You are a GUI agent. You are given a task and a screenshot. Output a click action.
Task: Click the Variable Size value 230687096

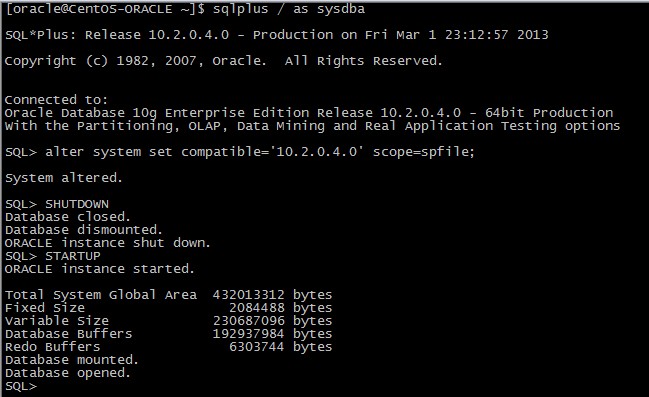248,321
